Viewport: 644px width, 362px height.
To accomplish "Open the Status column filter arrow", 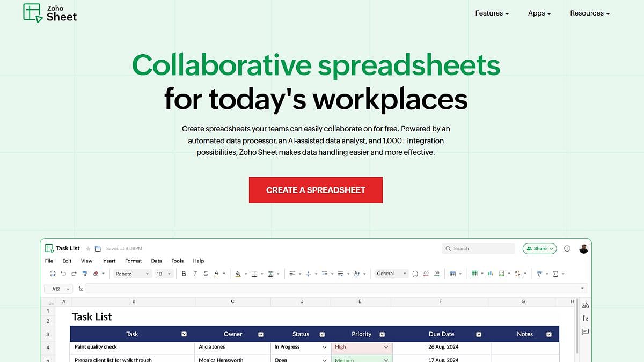I will pos(323,334).
